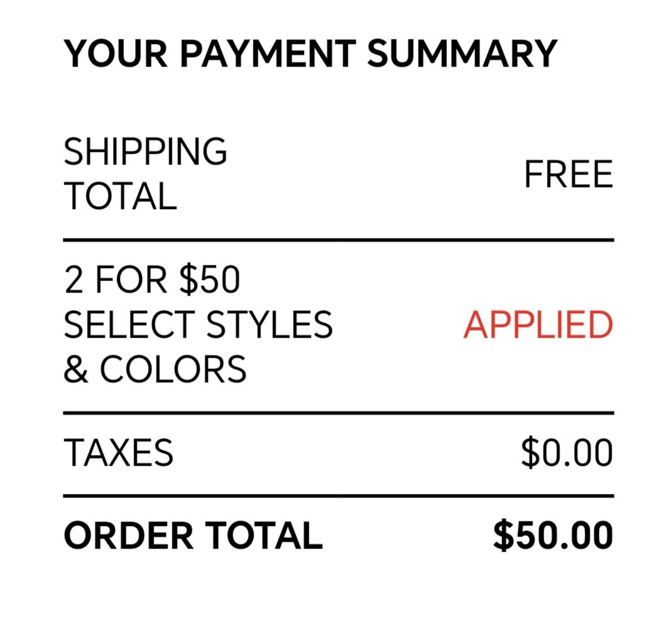Click the divider above Order Total
672x632 pixels.
[x=339, y=496]
